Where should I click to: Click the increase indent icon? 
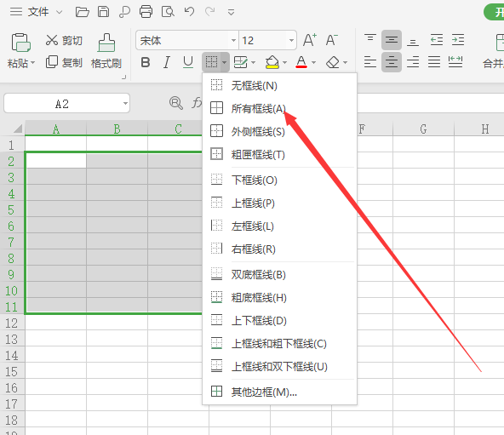[x=458, y=39]
